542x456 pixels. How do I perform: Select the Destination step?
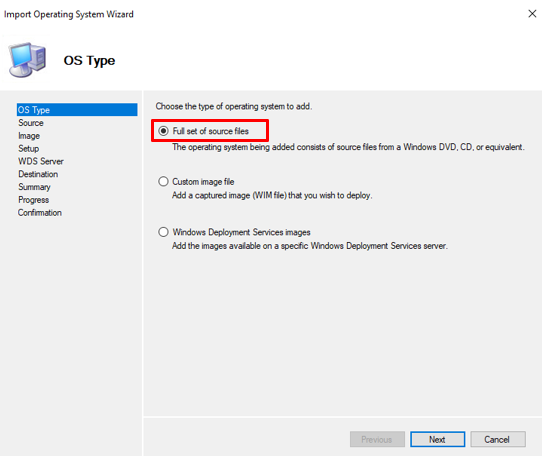[x=38, y=174]
